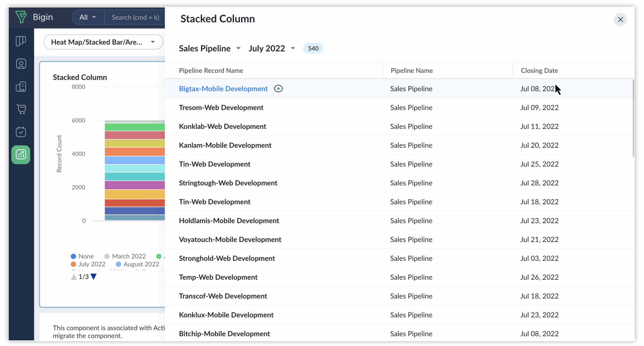Image resolution: width=644 pixels, height=346 pixels.
Task: Select Stringtough-Web Development record
Action: (228, 183)
